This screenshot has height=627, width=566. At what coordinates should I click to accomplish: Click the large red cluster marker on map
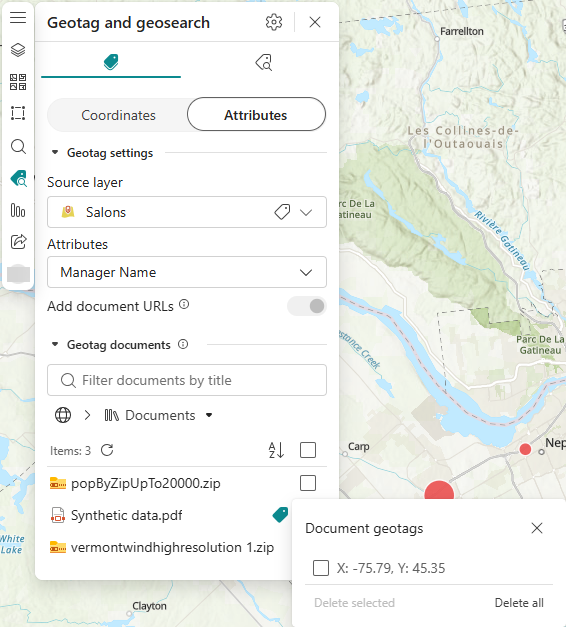tap(439, 491)
